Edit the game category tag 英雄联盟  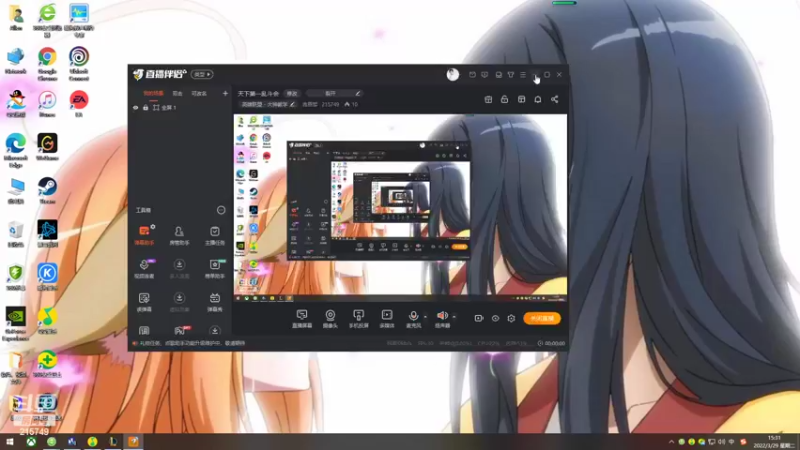268,105
